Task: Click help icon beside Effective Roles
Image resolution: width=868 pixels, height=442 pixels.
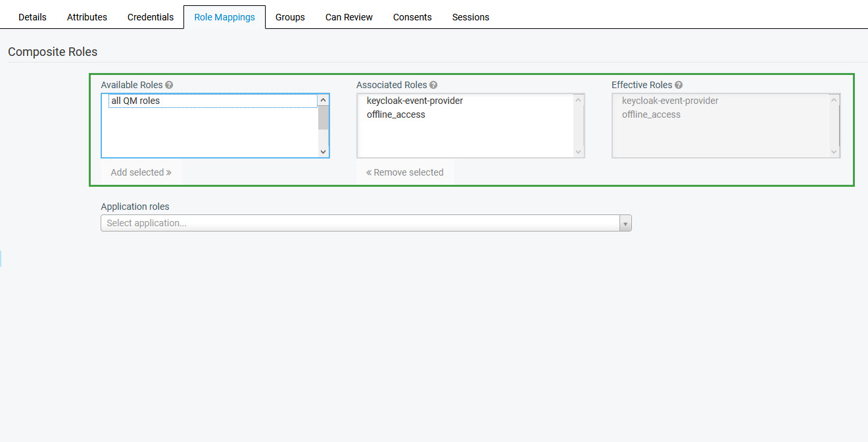Action: pos(679,85)
